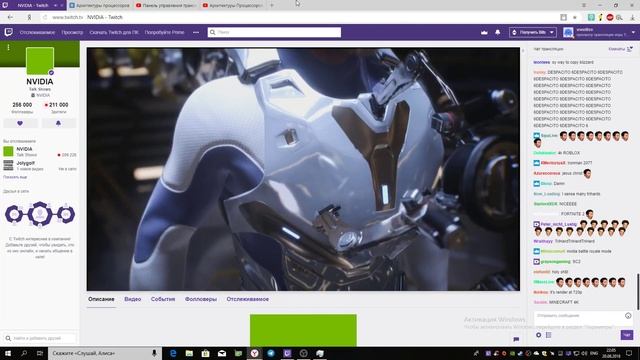Follow NVIDIA using the heart button
The image size is (640, 360).
pos(20,123)
